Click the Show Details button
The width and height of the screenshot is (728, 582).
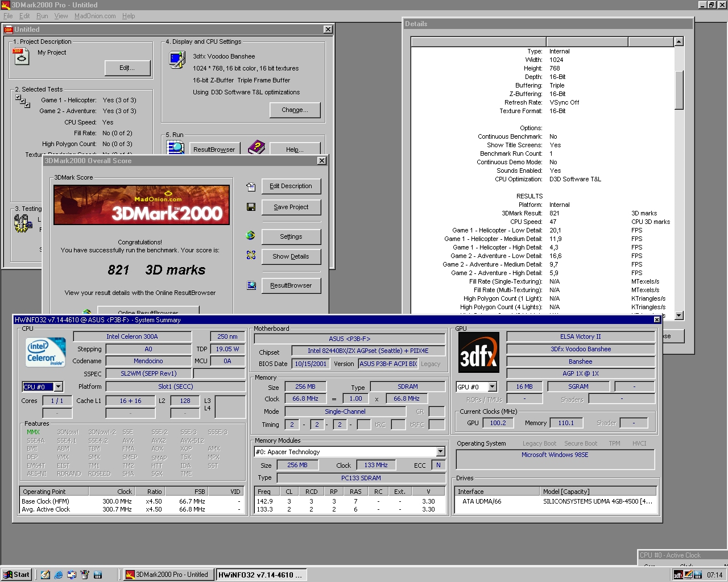pyautogui.click(x=291, y=256)
